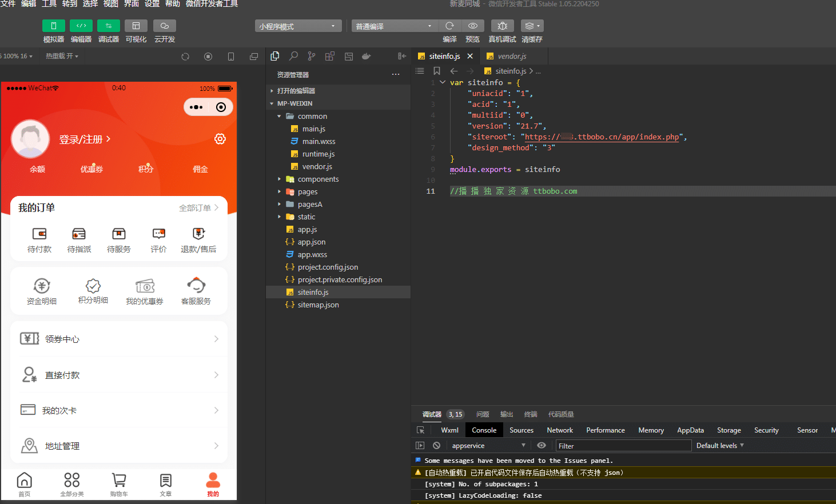Open settings gear in simulator profile
Viewport: 836px width, 504px height.
[220, 139]
